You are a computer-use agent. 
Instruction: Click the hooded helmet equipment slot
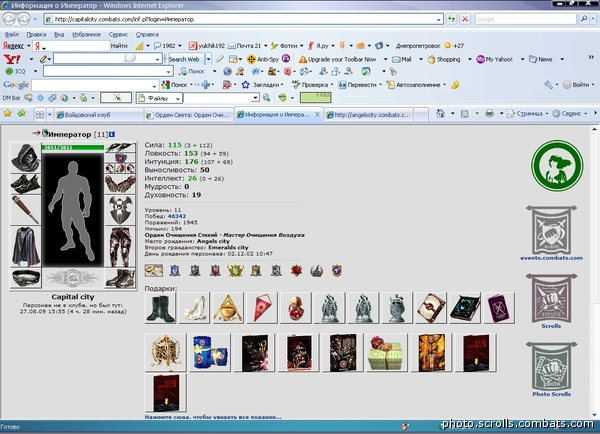click(x=26, y=158)
